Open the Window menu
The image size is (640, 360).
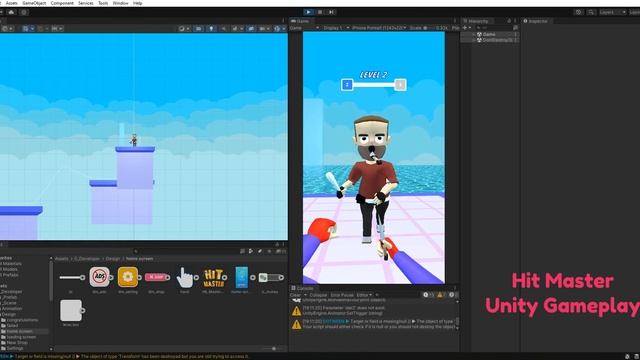click(x=120, y=3)
